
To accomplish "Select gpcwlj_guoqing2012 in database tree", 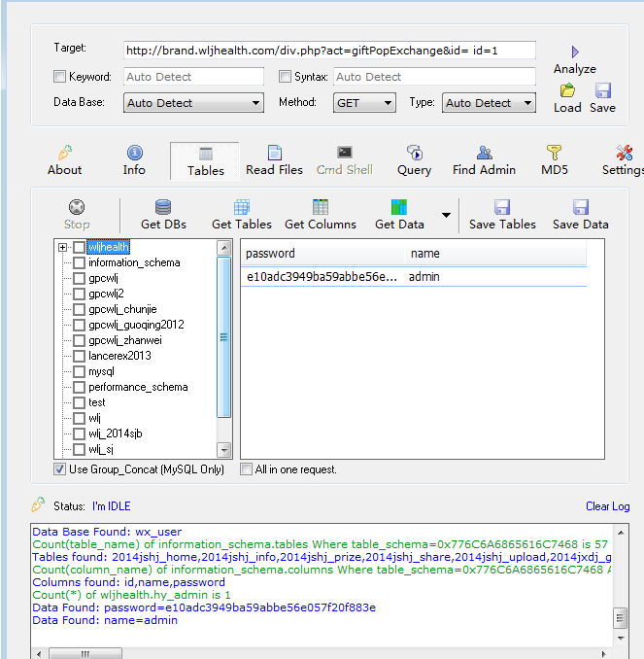I will [136, 325].
